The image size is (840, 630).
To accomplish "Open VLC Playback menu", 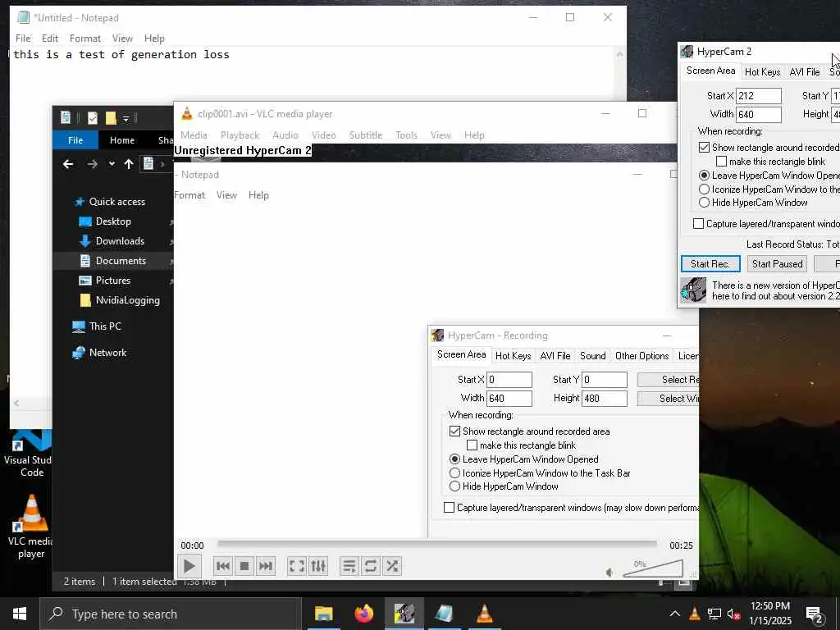I will pos(240,135).
